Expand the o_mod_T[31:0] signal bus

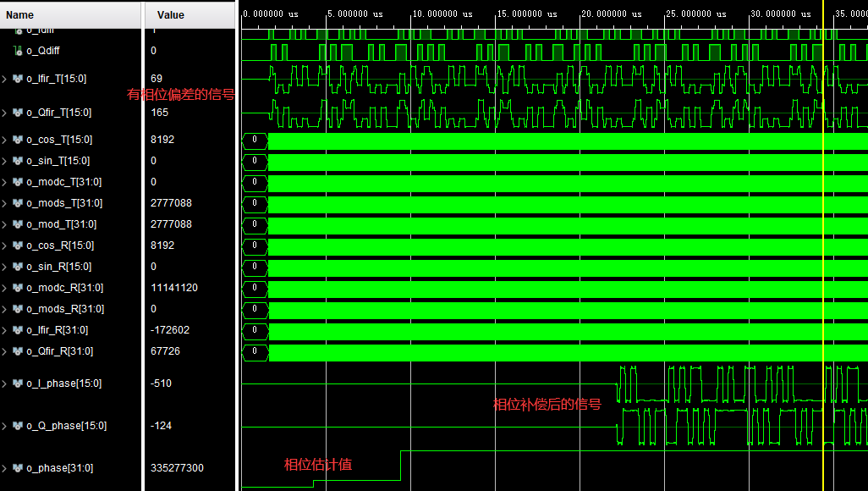4,224
